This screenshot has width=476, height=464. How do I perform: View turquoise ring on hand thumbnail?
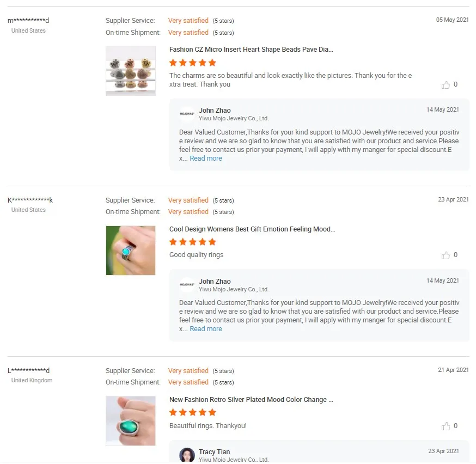[x=131, y=251]
